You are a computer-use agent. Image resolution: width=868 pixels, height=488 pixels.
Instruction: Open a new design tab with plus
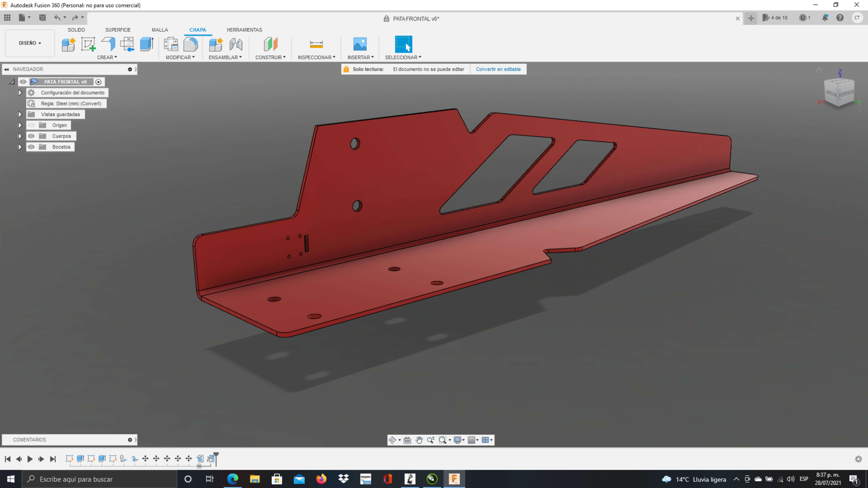(751, 18)
